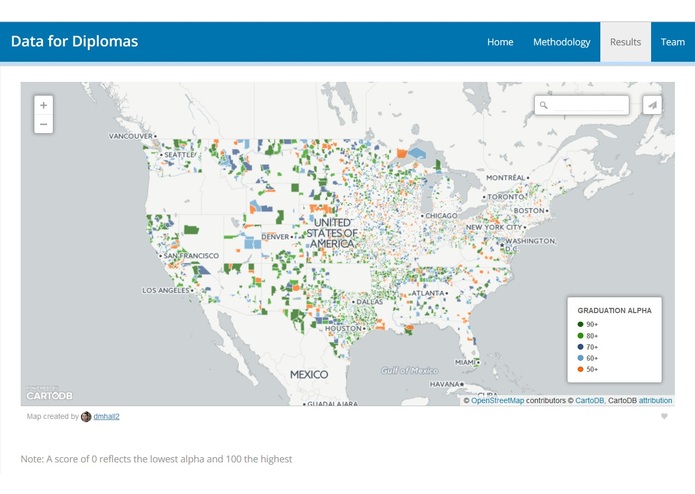This screenshot has height=494, width=695.
Task: Open the Methodology page
Action: click(x=562, y=42)
